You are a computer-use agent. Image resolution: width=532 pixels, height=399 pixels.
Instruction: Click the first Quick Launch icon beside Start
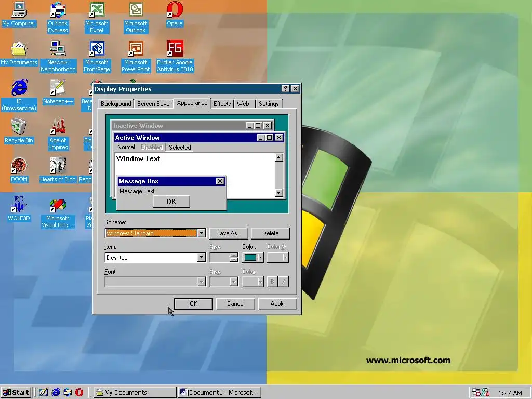(x=44, y=392)
